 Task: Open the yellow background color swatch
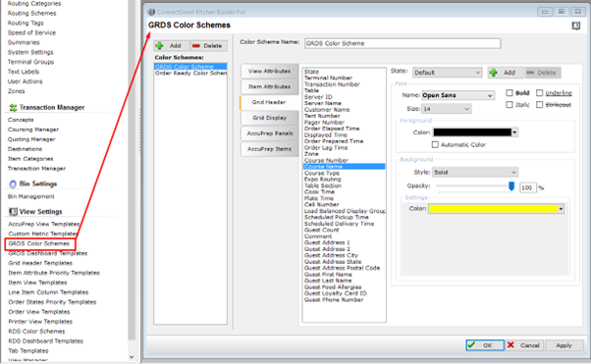(x=496, y=209)
